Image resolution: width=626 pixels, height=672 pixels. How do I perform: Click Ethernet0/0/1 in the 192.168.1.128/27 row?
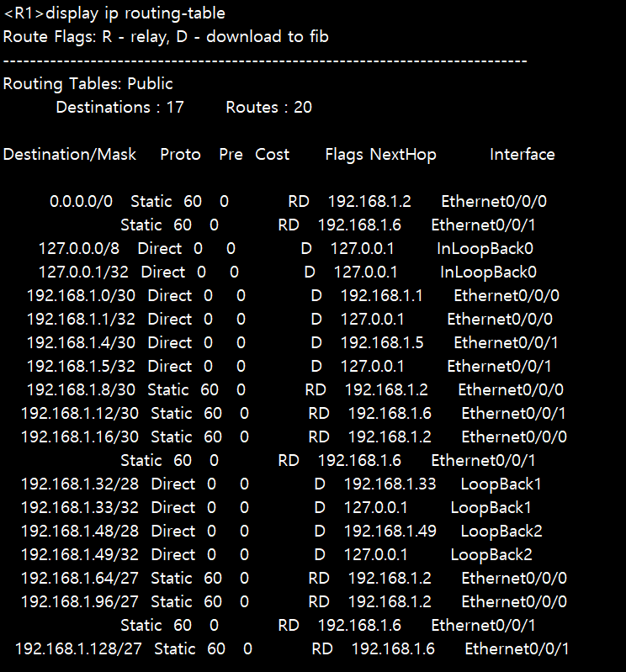click(517, 649)
